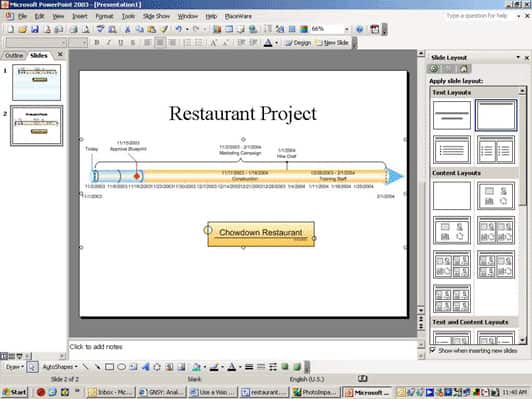Create a new blank presentation from the toolbar
Image resolution: width=532 pixels, height=399 pixels.
click(11, 29)
